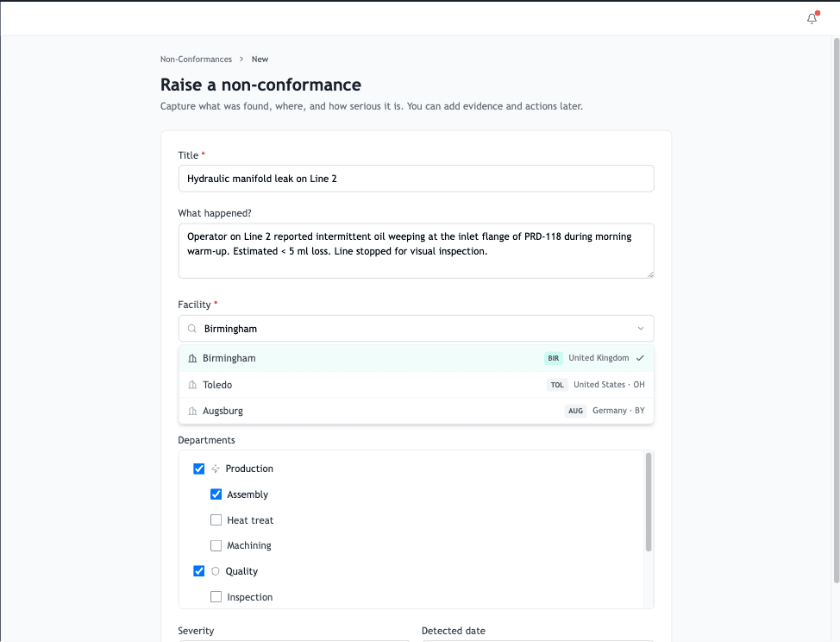Image resolution: width=840 pixels, height=642 pixels.
Task: Check the Heat treat checkbox
Action: (216, 519)
